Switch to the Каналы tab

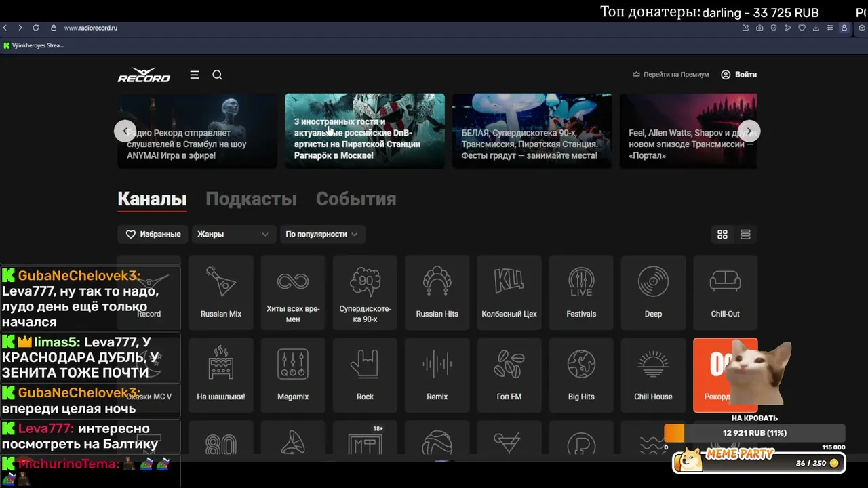tap(152, 199)
